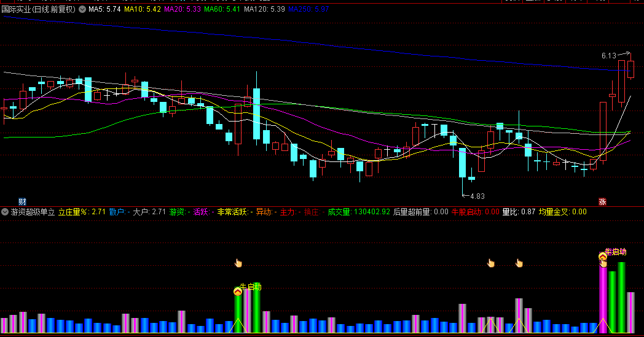Click the 游资超级单立 indicator name
This screenshot has width=644, height=337.
[x=33, y=212]
